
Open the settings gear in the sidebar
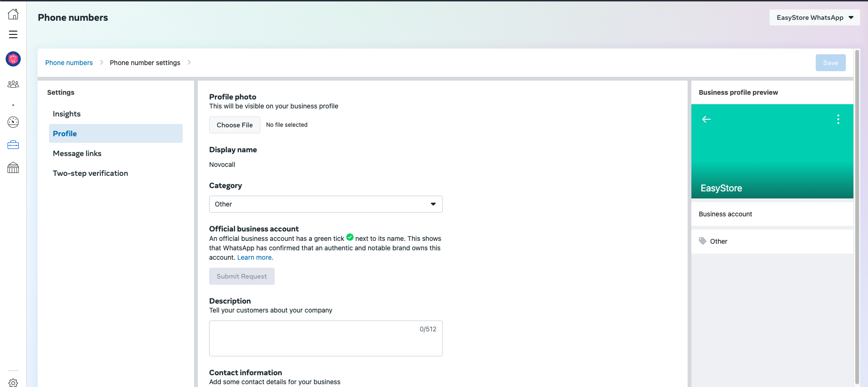tap(13, 383)
